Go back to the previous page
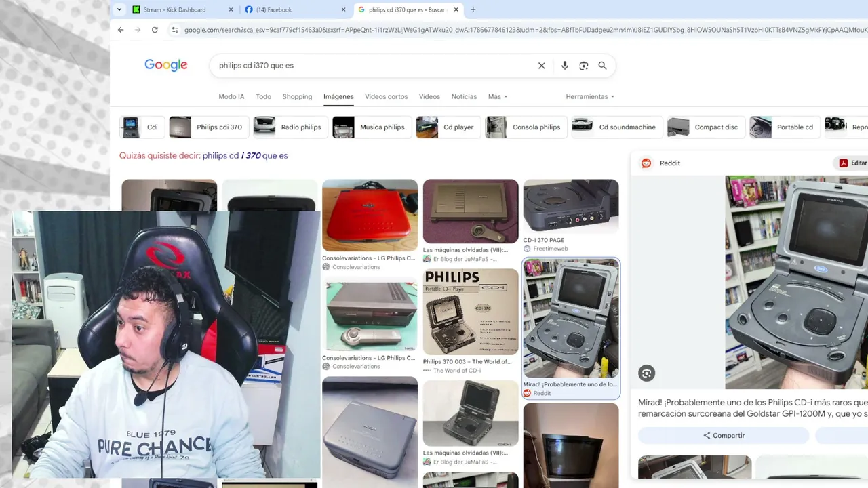 point(121,30)
